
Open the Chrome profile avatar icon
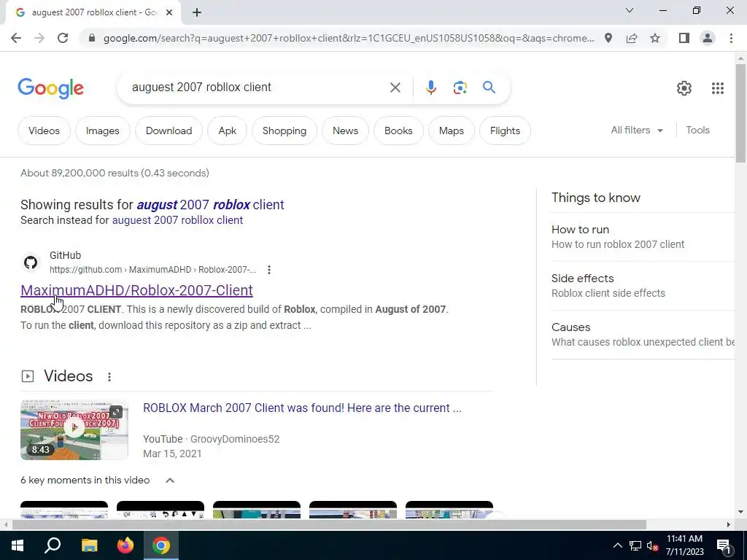click(x=708, y=38)
